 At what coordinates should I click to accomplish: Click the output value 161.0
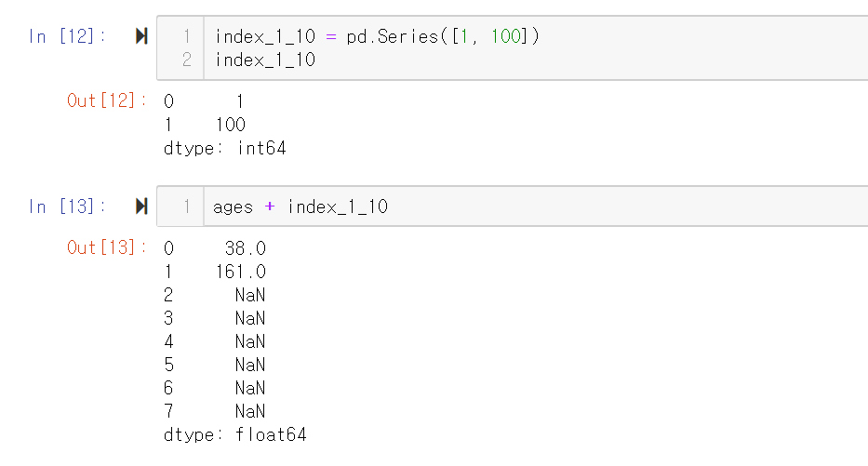click(241, 272)
